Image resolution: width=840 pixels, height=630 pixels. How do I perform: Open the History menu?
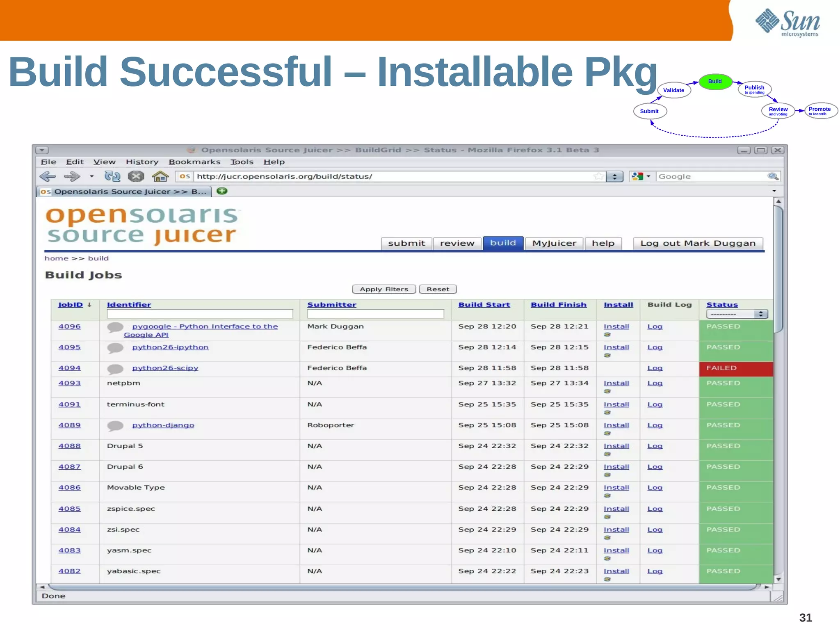pyautogui.click(x=142, y=162)
